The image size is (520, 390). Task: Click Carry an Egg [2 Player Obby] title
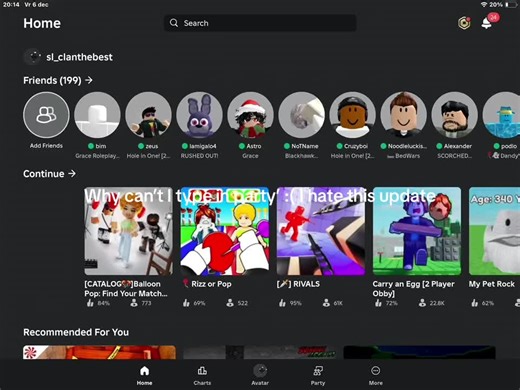click(413, 289)
